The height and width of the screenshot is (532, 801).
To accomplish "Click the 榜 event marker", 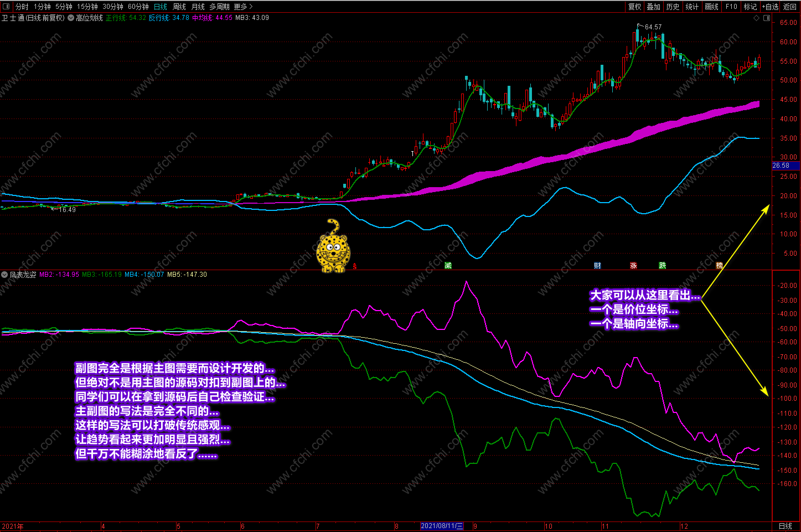I will tap(720, 266).
